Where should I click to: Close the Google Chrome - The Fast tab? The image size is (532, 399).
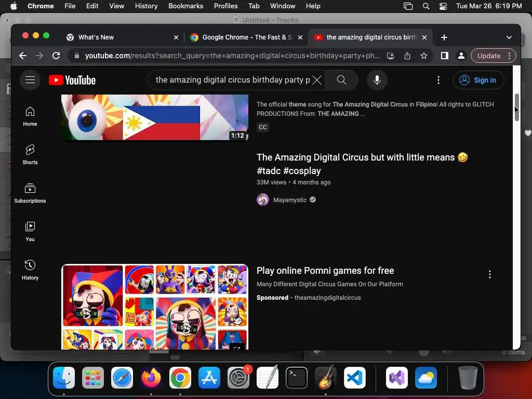300,37
